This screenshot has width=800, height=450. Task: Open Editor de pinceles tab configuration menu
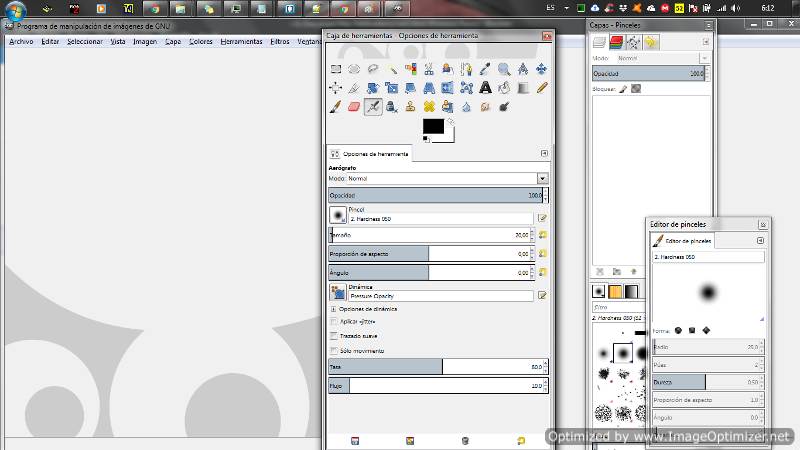tap(760, 240)
